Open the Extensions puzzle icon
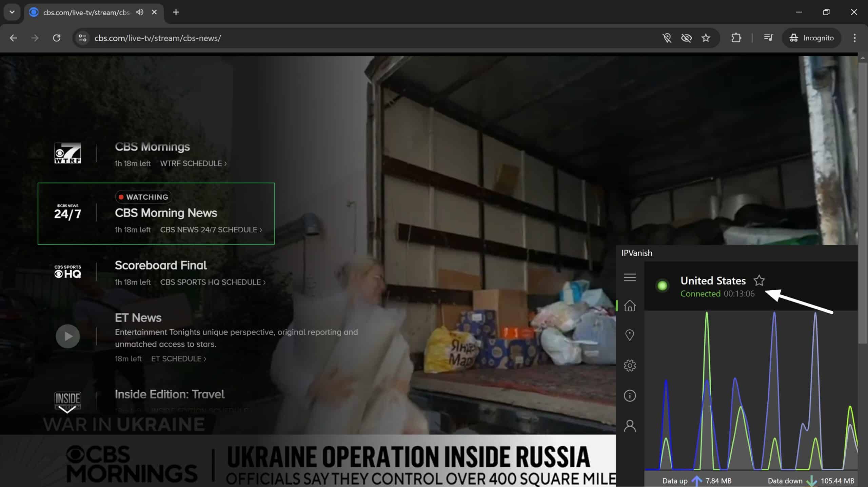 [x=736, y=38]
